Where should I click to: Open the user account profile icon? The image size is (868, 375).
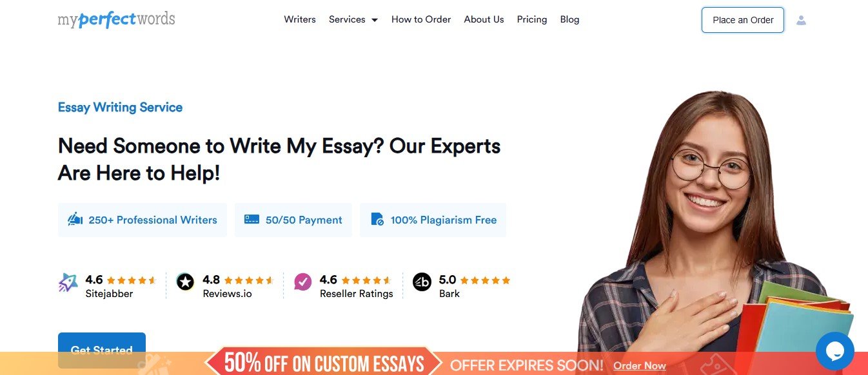(801, 20)
